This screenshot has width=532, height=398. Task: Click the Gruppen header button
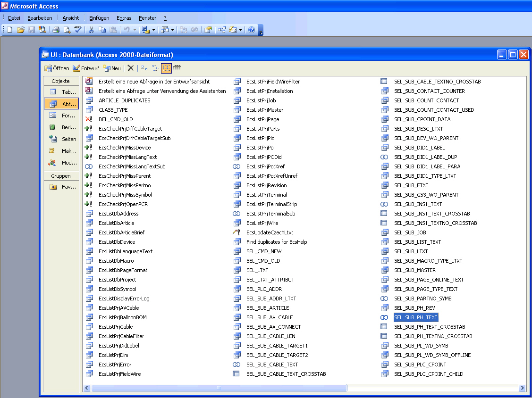pyautogui.click(x=61, y=175)
